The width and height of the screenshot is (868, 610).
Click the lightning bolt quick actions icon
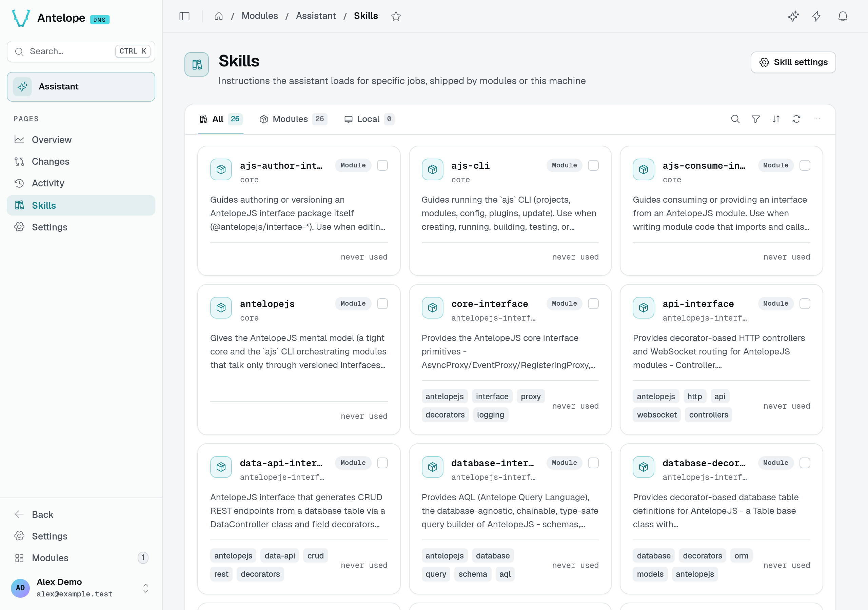[x=816, y=16]
